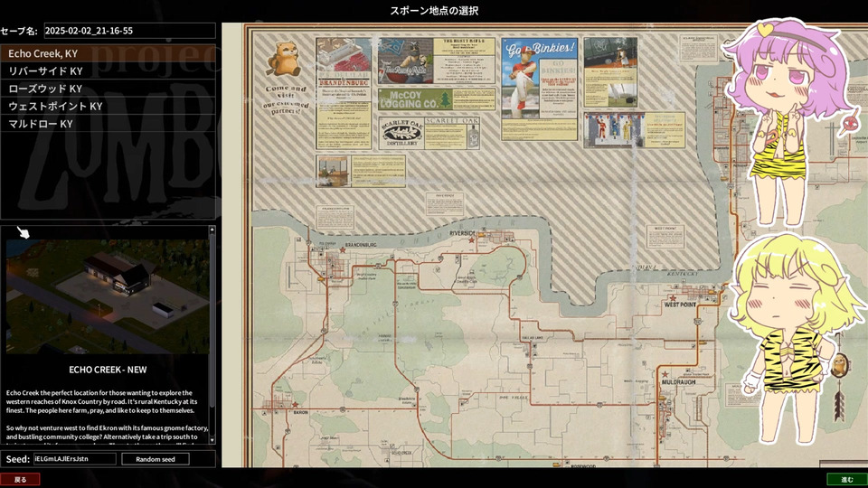
Task: Click the Brandenburg star marker on map
Action: 343,250
